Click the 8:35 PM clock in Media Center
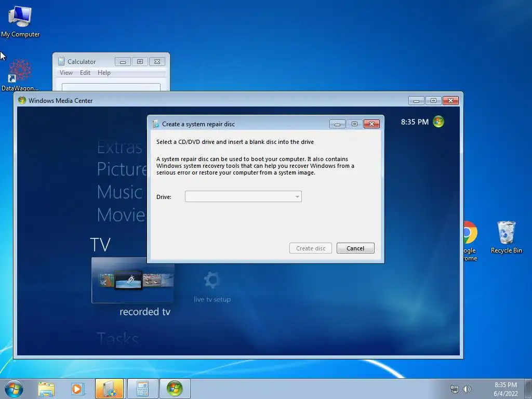The width and height of the screenshot is (532, 399). click(x=415, y=122)
